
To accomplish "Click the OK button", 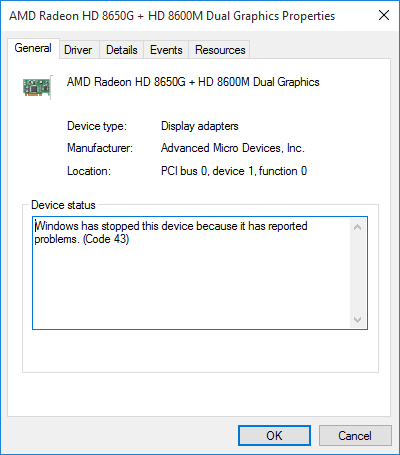I will (274, 435).
